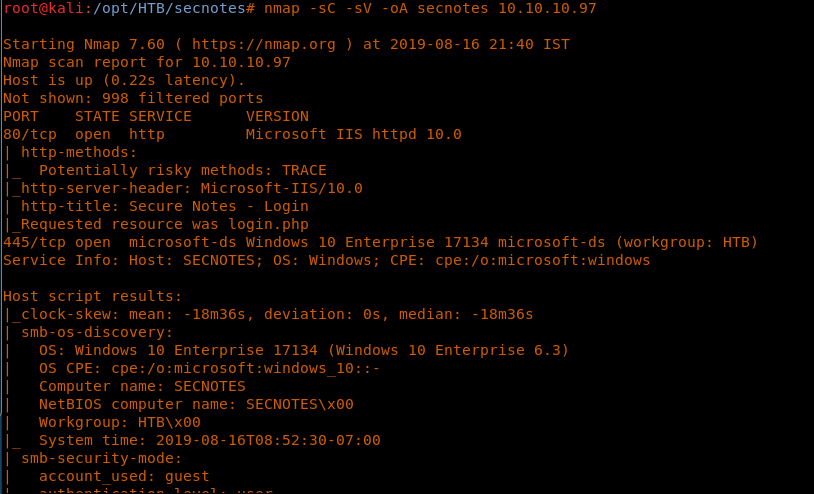Click the "account_used: guest" line
Screen dimensions: 814x494
pos(124,476)
